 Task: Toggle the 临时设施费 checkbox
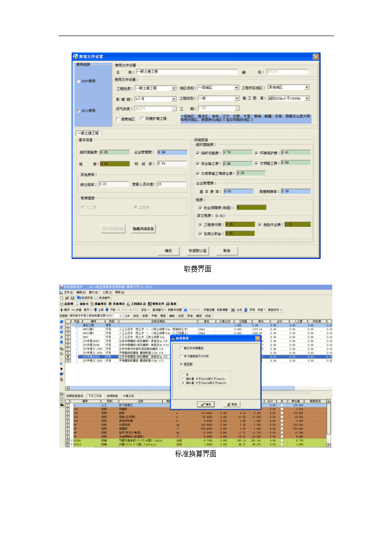(x=198, y=153)
